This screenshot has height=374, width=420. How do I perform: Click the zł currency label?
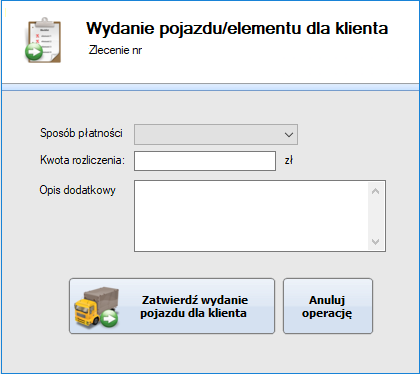[x=289, y=160]
